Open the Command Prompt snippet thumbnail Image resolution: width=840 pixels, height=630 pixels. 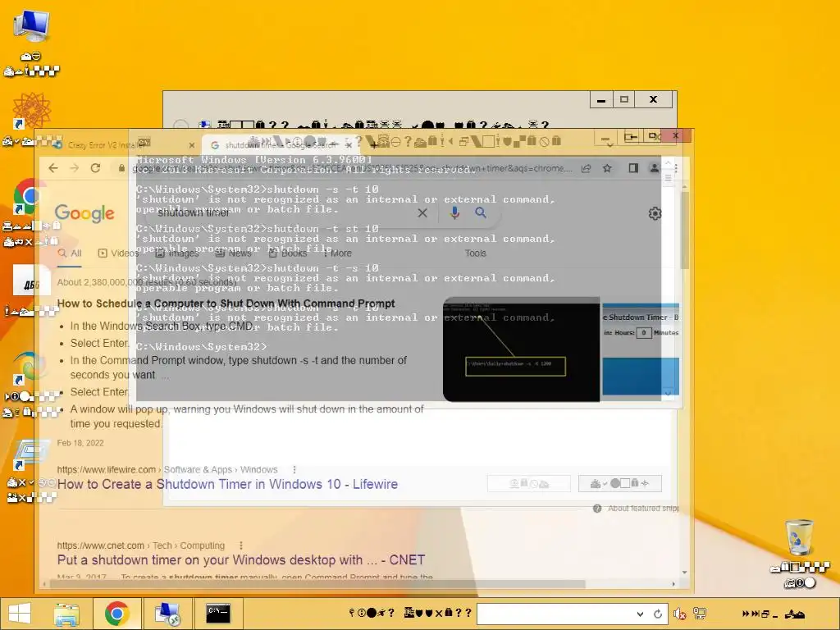point(521,349)
